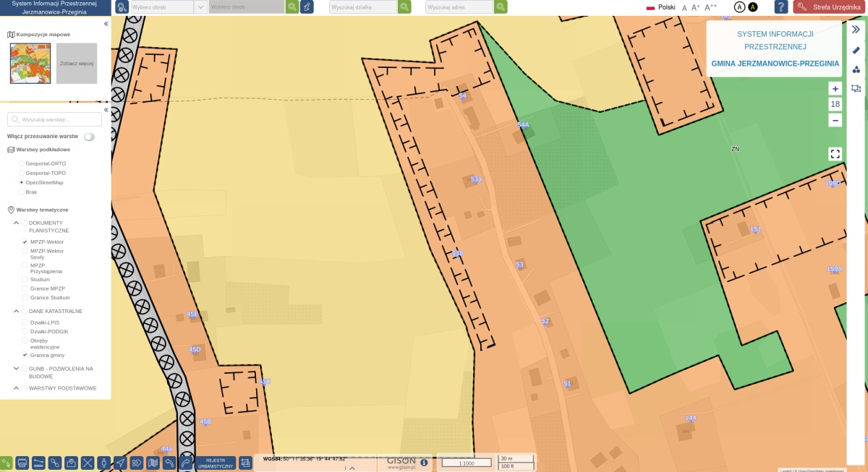Select normal contrast white A circle
Screen dimensions: 868x472
[739, 7]
